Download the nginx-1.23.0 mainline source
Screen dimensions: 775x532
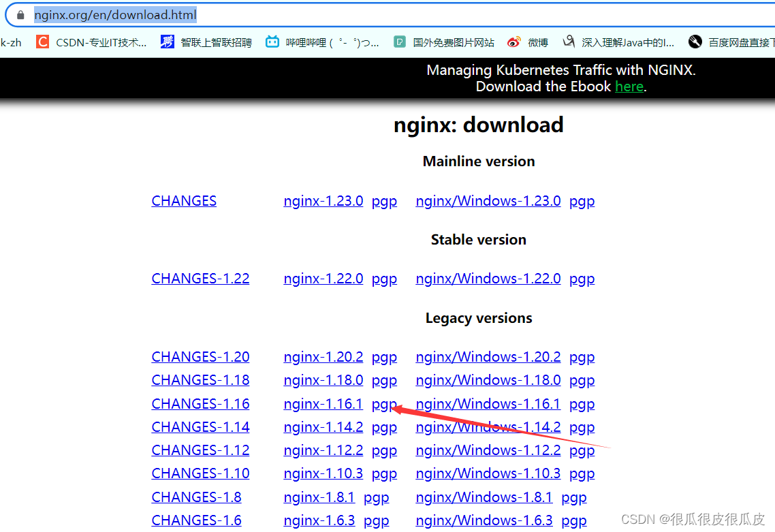[323, 200]
